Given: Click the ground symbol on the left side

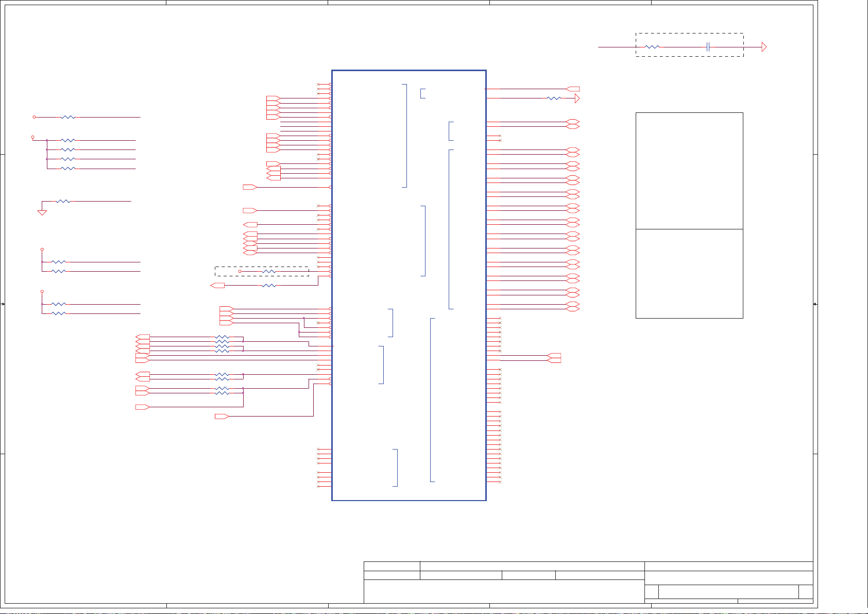Looking at the screenshot, I should [x=42, y=212].
